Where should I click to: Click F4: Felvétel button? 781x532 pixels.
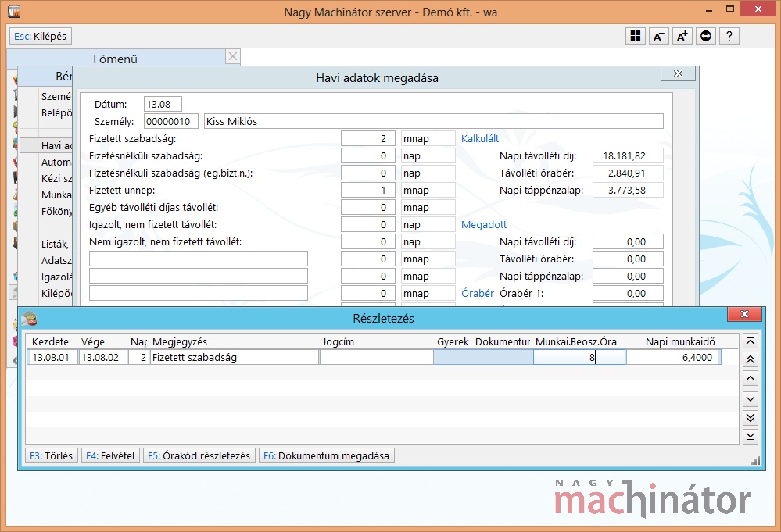[x=110, y=455]
